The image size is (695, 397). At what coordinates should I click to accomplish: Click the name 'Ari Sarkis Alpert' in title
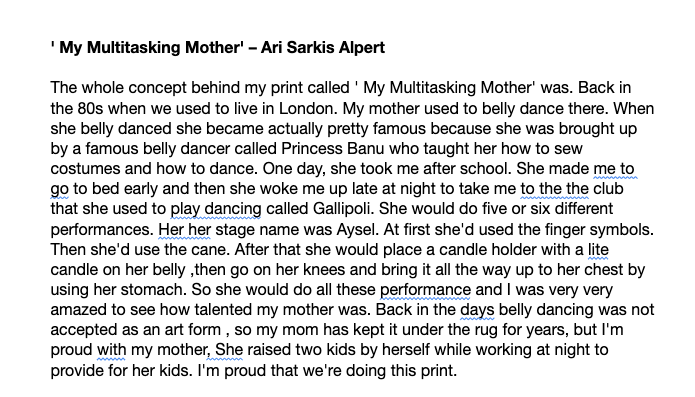click(x=323, y=47)
